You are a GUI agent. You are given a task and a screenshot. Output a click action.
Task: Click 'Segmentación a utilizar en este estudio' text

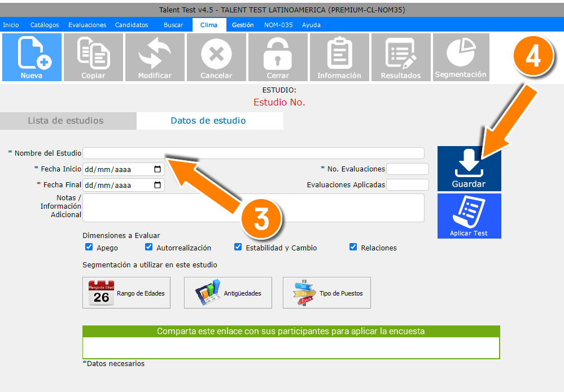tap(150, 265)
